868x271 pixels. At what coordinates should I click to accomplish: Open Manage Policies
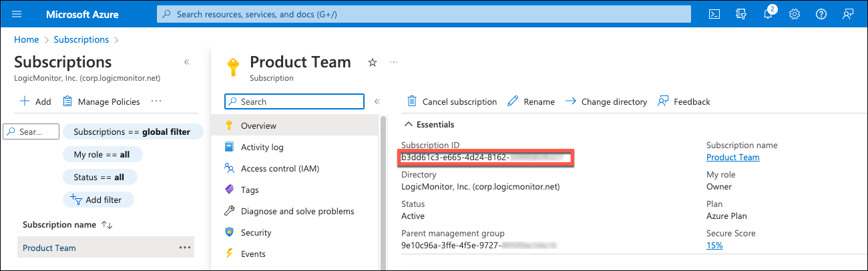(x=101, y=101)
